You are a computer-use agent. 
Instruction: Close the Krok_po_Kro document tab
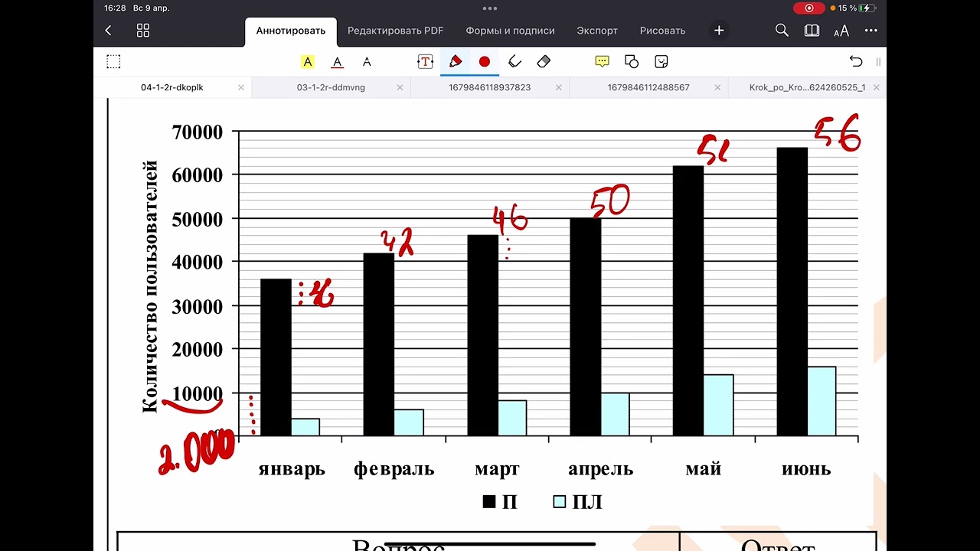[877, 88]
